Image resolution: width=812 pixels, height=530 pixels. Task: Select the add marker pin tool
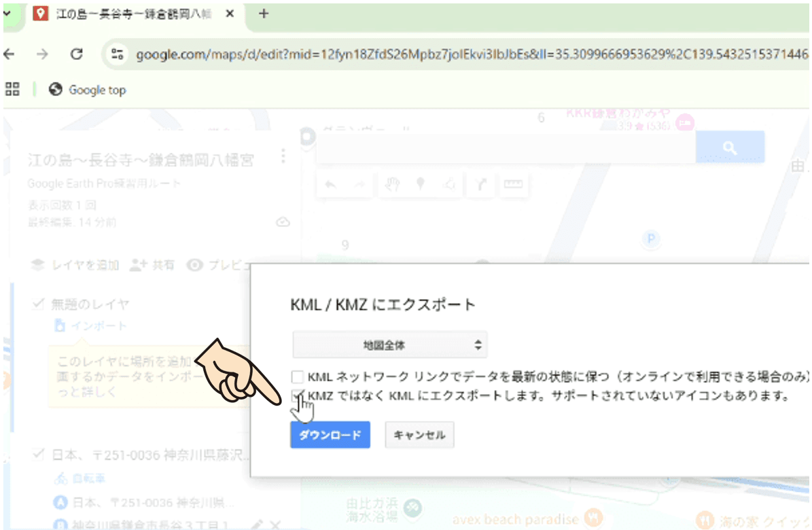(x=421, y=185)
